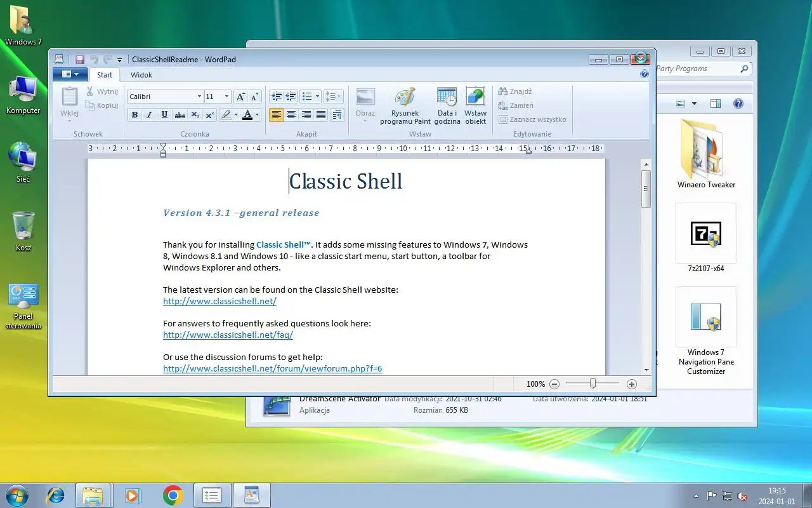Open the Explorer view options dropdown arrow
This screenshot has height=508, width=812.
pyautogui.click(x=694, y=104)
